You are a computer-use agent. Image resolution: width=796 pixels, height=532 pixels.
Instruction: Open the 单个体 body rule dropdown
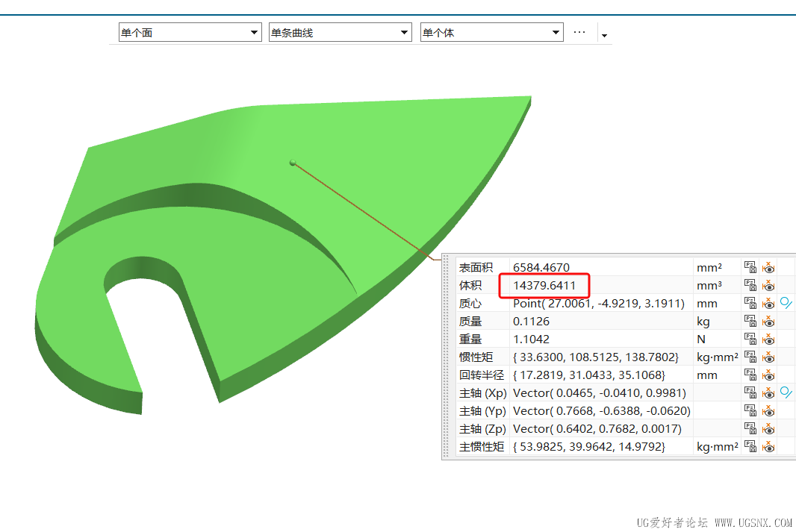(492, 33)
